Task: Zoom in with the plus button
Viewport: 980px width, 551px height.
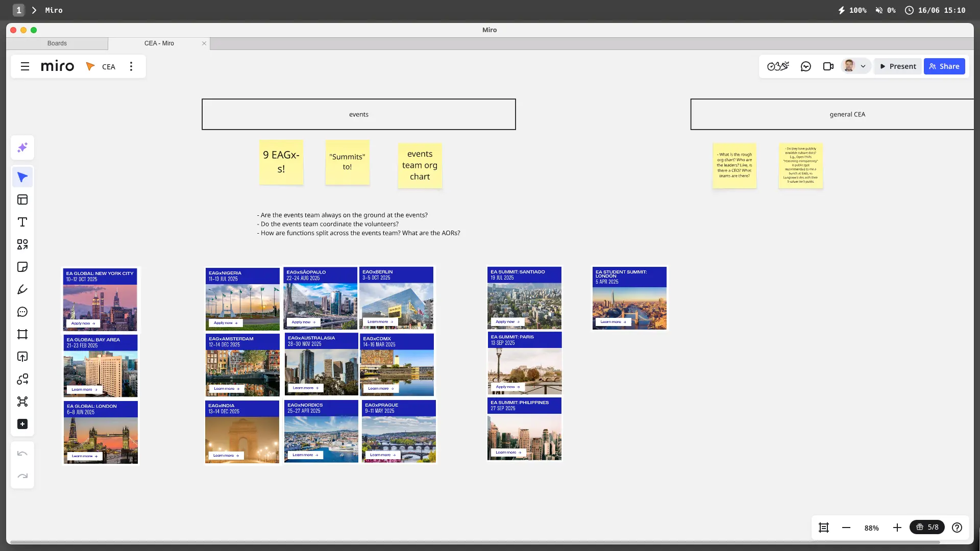Action: pyautogui.click(x=897, y=528)
